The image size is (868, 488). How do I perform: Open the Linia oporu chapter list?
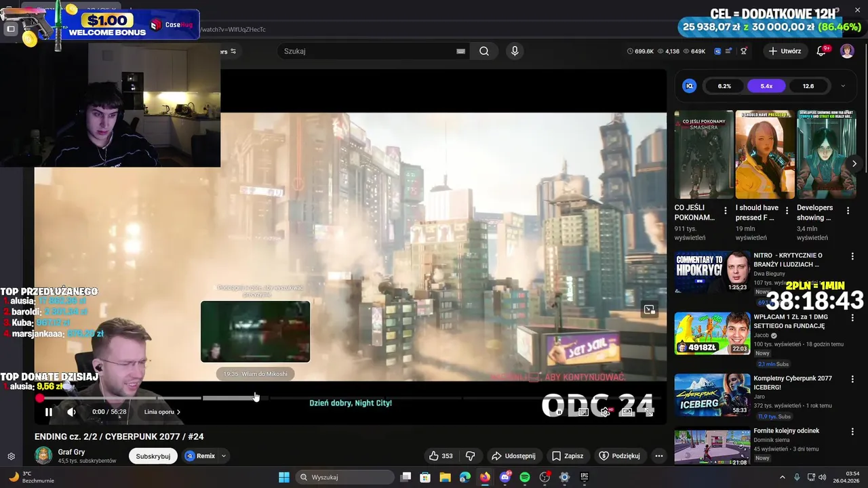pyautogui.click(x=162, y=412)
